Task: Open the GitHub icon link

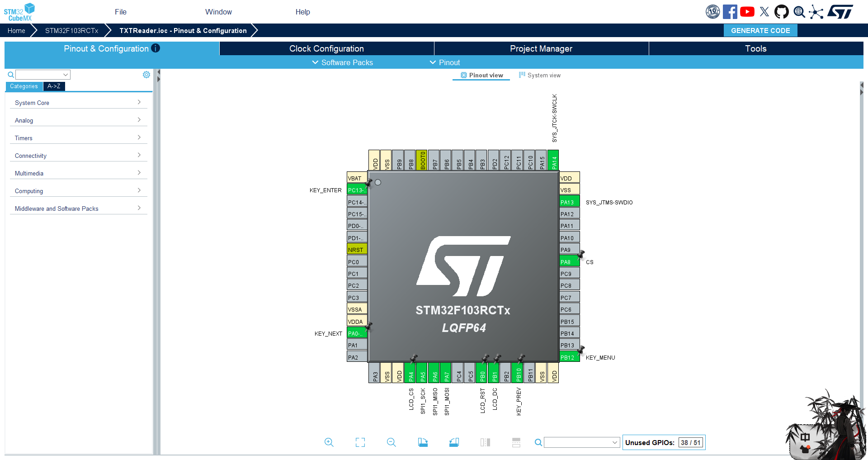Action: pyautogui.click(x=782, y=12)
